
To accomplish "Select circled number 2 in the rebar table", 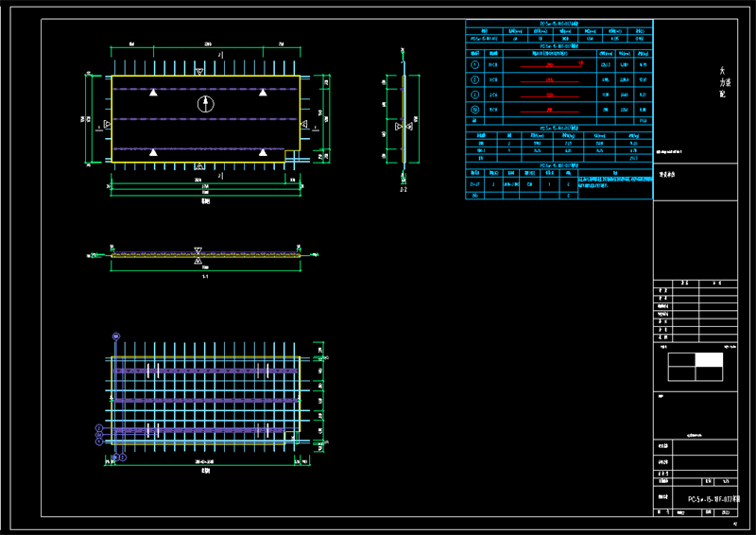I will (x=475, y=79).
